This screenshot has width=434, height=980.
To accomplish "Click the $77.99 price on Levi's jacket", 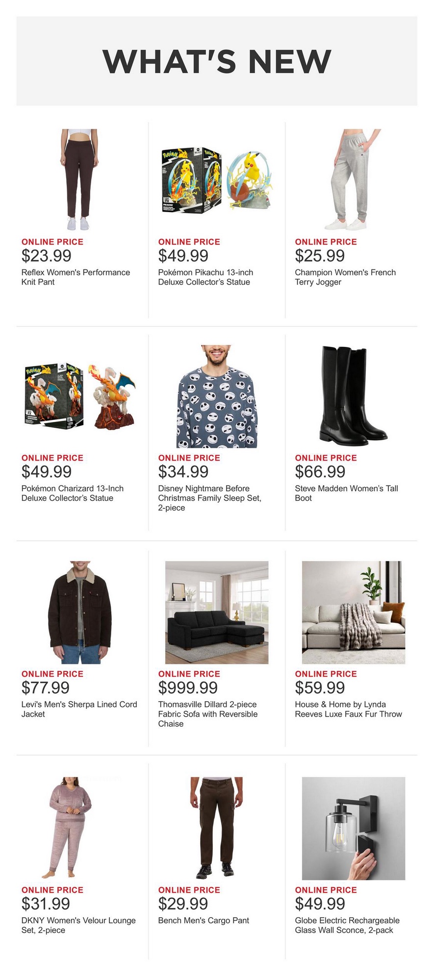I will tap(46, 687).
